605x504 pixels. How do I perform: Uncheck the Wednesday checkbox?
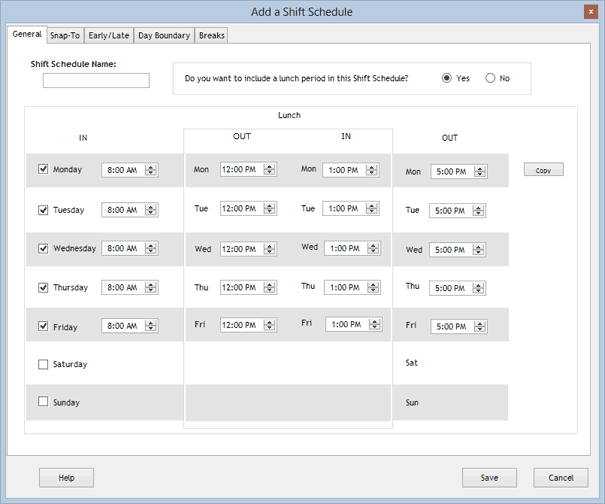(x=43, y=248)
